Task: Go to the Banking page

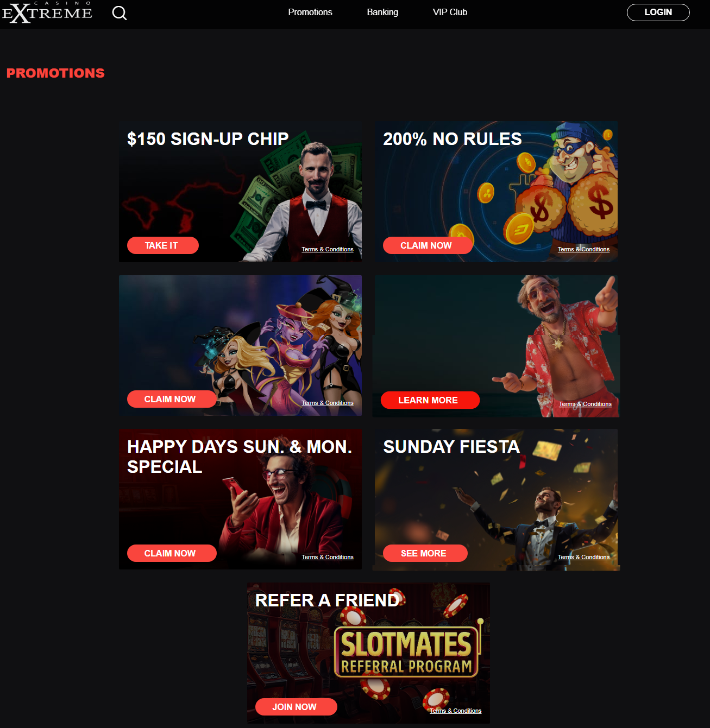Action: 382,12
